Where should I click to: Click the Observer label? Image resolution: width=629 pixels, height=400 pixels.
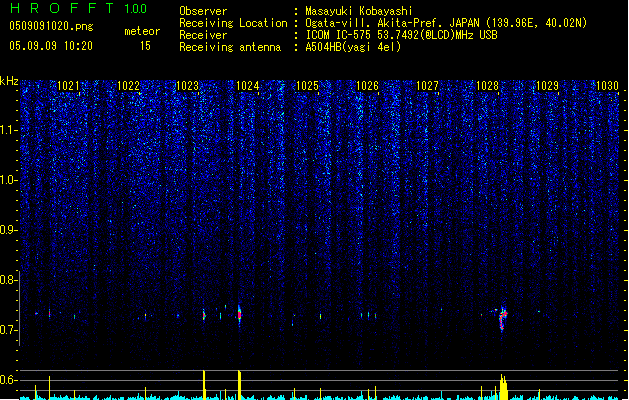[x=203, y=11]
